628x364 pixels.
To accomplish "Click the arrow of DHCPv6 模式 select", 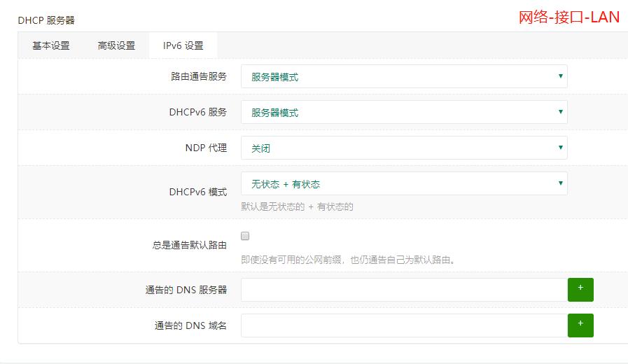I will point(560,183).
